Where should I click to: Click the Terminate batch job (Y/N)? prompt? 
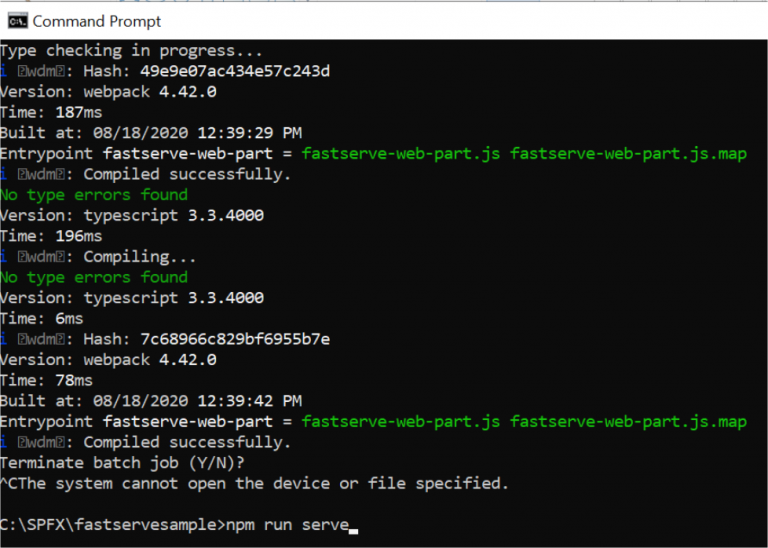pyautogui.click(x=122, y=463)
